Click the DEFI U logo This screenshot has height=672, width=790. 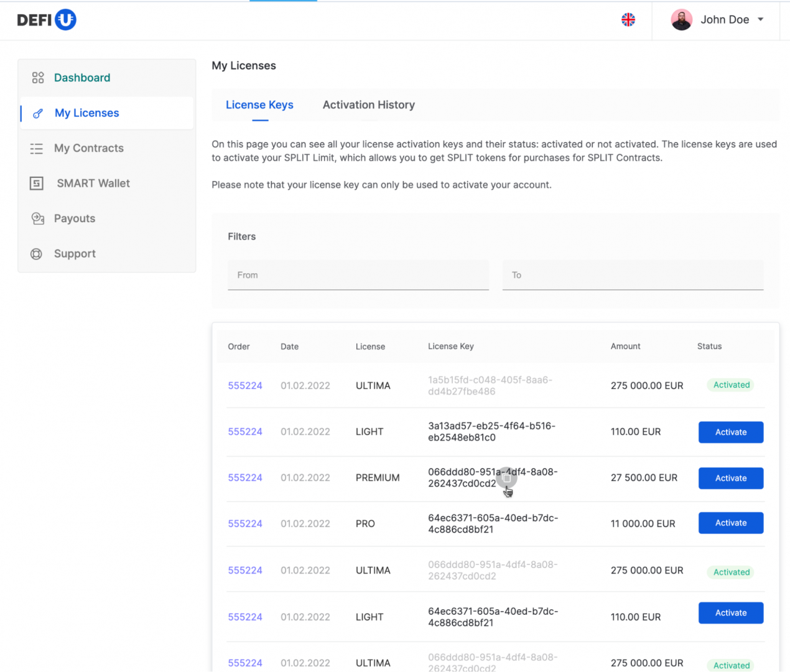pos(47,20)
